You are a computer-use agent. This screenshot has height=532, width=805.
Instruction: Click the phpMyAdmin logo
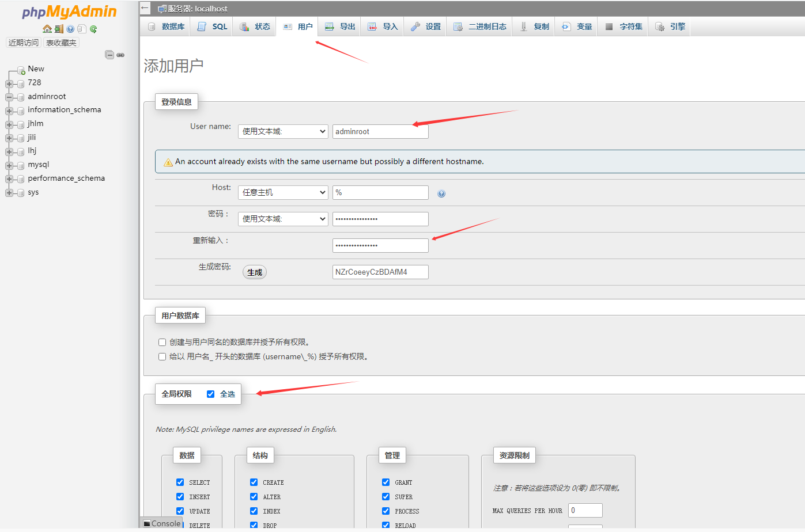point(69,12)
